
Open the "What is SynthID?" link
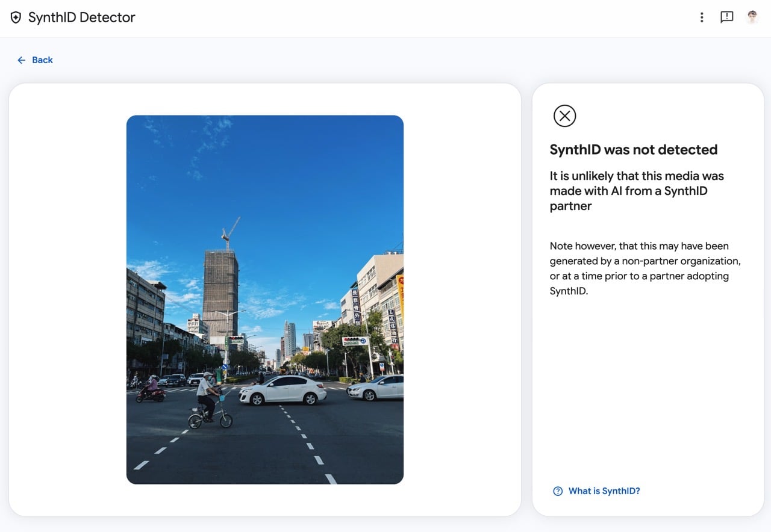(x=604, y=491)
